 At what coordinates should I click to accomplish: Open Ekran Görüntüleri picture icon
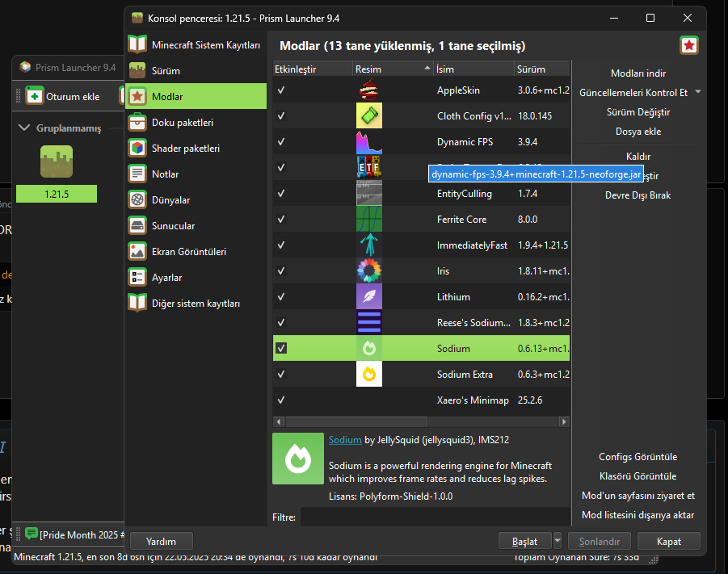coord(137,252)
